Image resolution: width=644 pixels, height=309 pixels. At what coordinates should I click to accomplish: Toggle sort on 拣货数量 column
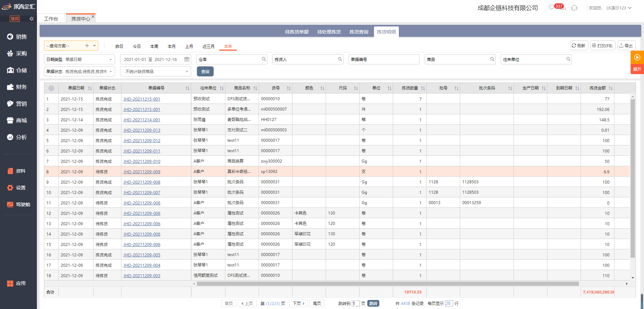pyautogui.click(x=423, y=88)
